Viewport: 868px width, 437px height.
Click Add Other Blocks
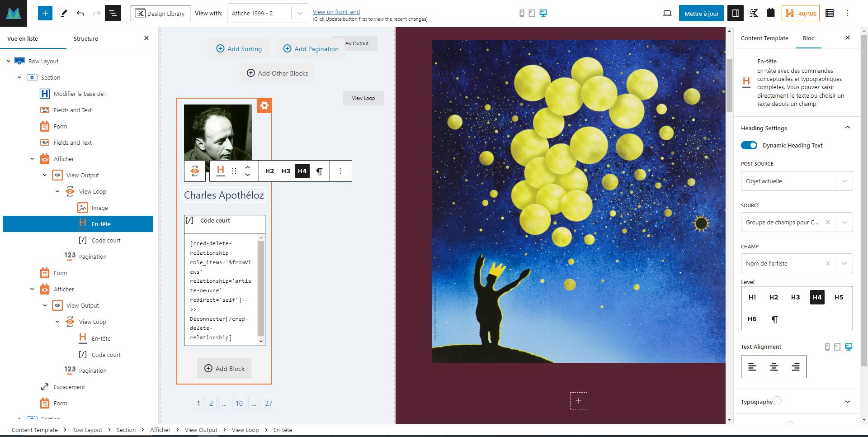277,73
